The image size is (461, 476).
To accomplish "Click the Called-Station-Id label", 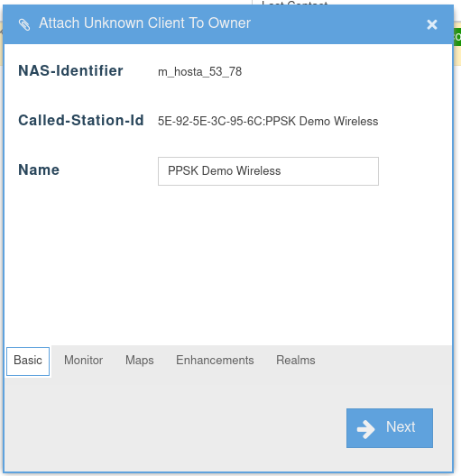I will pos(81,120).
